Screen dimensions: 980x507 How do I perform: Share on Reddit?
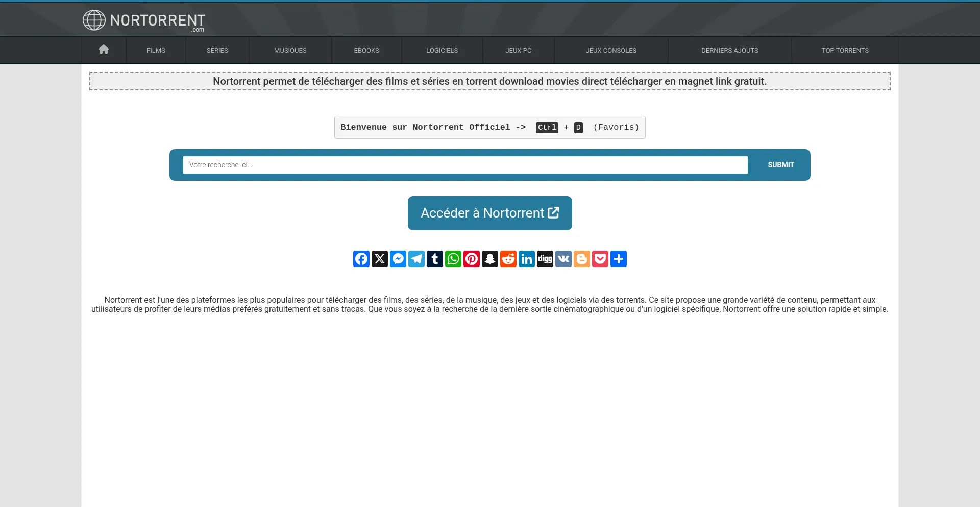point(508,259)
